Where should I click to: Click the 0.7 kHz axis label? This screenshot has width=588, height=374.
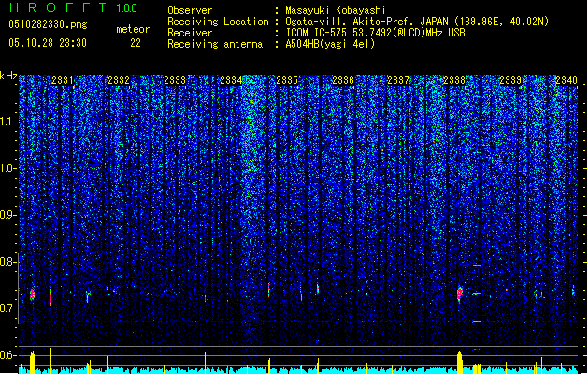tap(8, 309)
